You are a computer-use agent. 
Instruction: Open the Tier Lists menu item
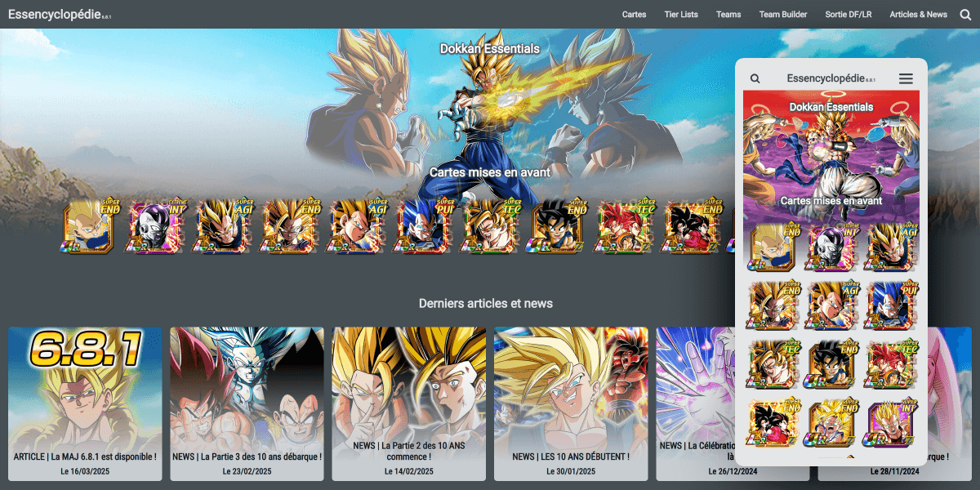681,14
